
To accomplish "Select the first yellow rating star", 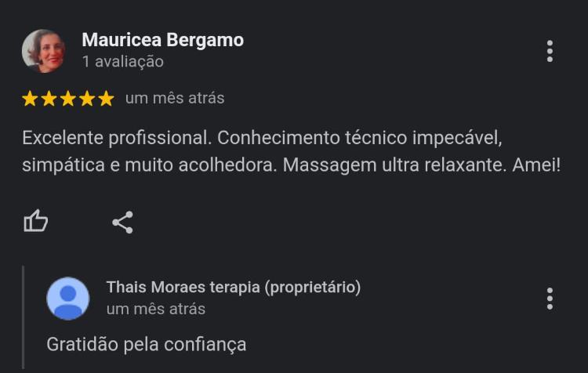I will (30, 99).
